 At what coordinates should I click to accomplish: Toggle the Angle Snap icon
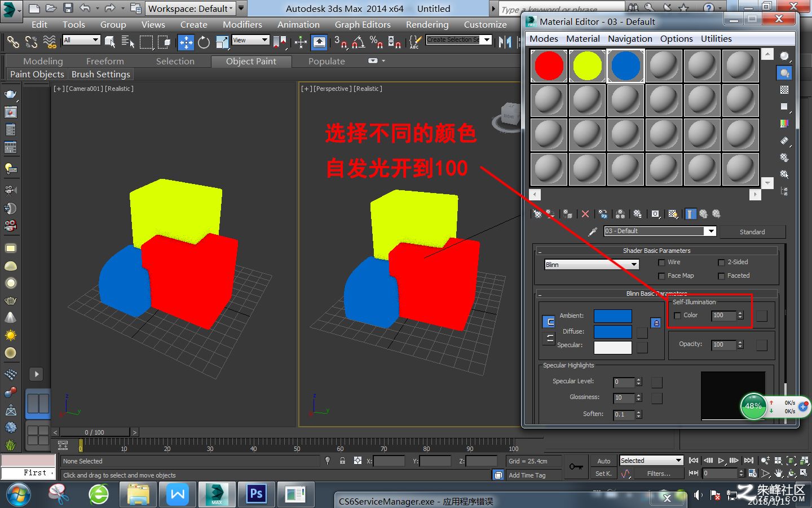pos(359,42)
